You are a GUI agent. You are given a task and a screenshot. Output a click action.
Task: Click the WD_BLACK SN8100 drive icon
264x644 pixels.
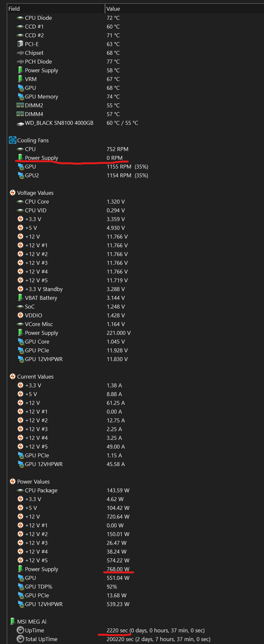[x=20, y=123]
